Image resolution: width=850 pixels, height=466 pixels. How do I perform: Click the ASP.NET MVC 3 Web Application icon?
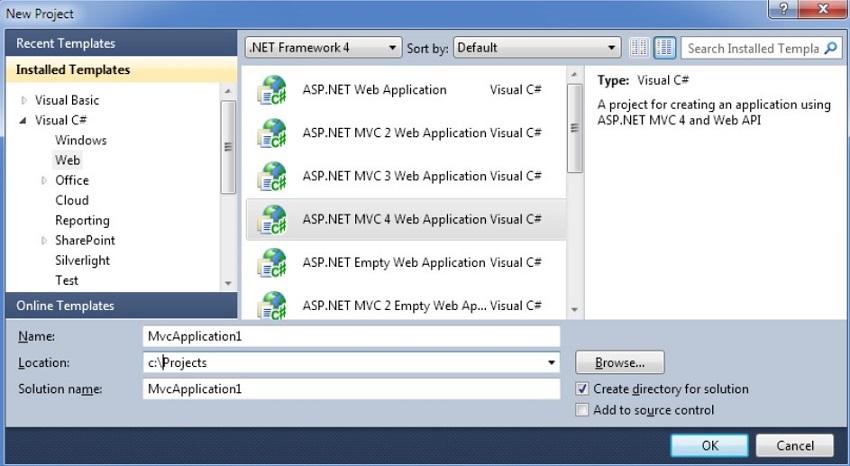(x=272, y=177)
